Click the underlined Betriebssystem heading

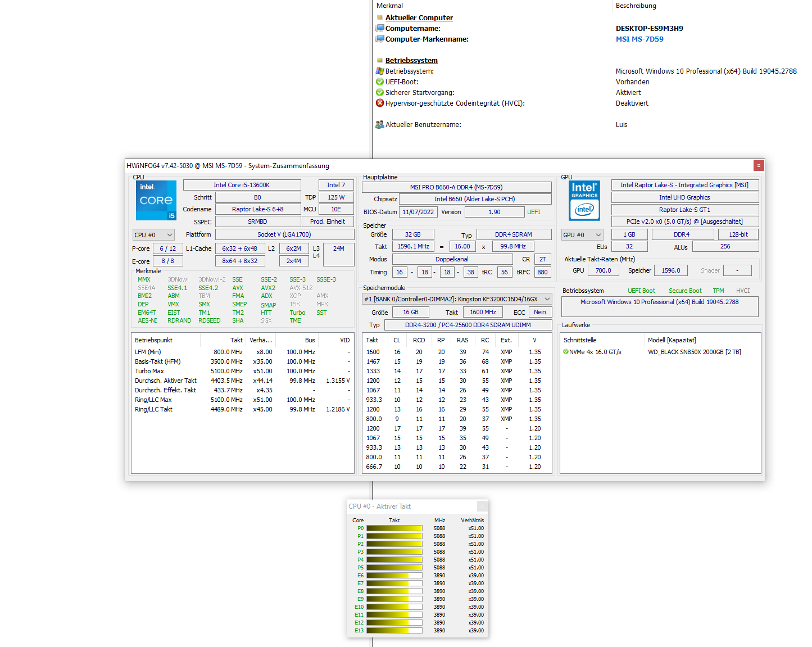(411, 60)
